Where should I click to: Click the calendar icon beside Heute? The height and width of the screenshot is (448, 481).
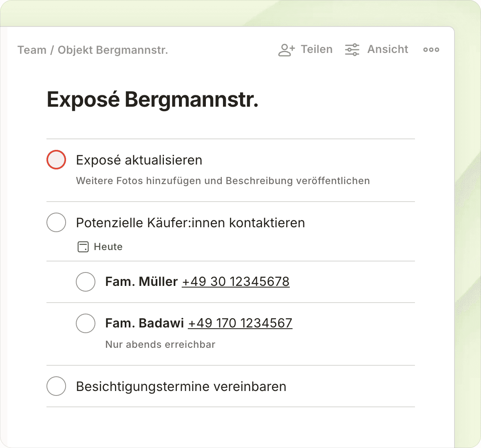(x=83, y=247)
